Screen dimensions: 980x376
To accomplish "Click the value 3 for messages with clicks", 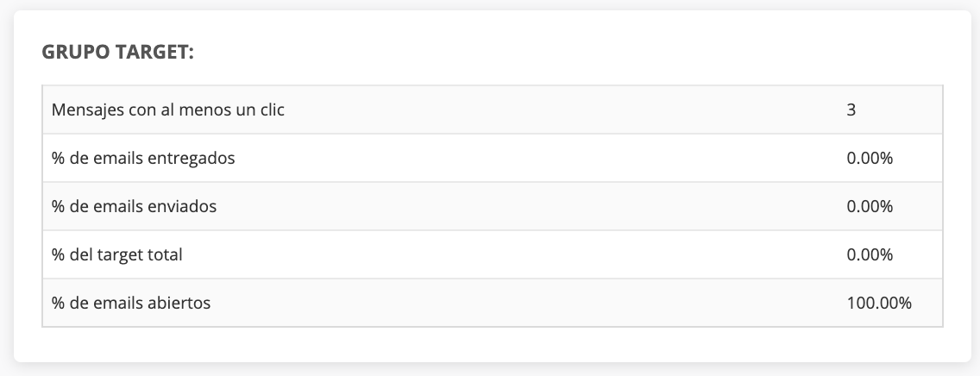I will [x=851, y=110].
